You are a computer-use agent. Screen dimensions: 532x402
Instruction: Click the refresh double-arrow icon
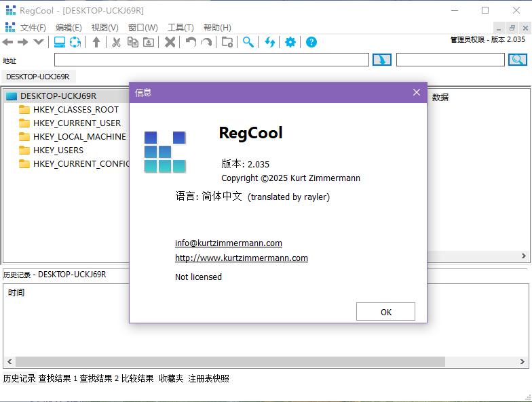click(x=270, y=42)
